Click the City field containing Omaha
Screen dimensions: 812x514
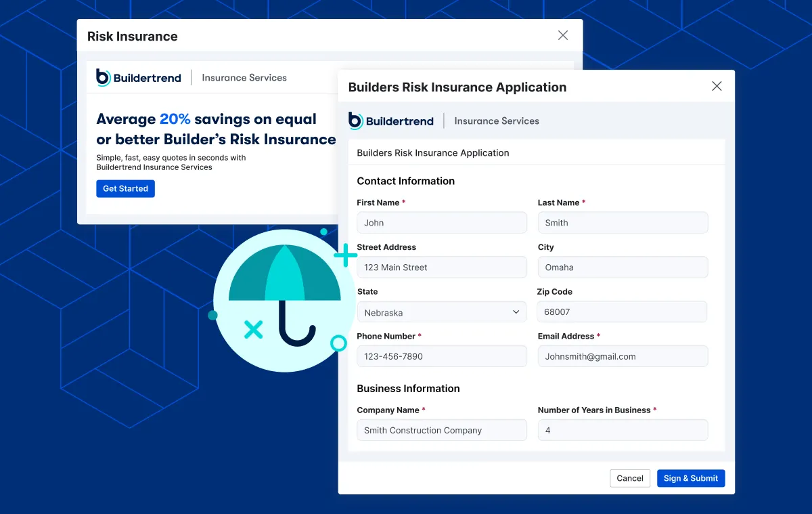[623, 267]
